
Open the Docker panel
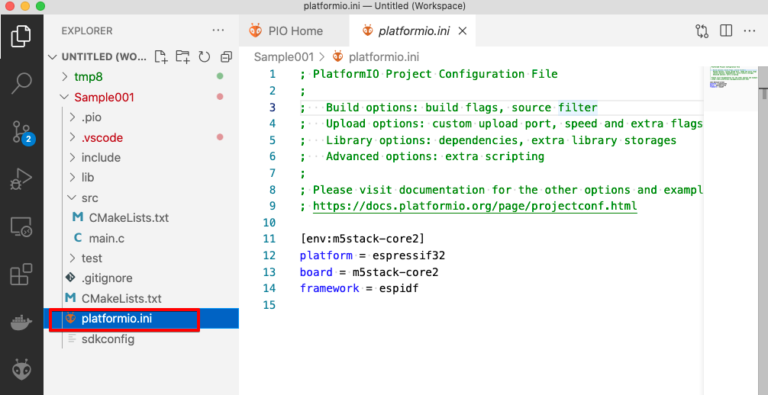(x=21, y=323)
